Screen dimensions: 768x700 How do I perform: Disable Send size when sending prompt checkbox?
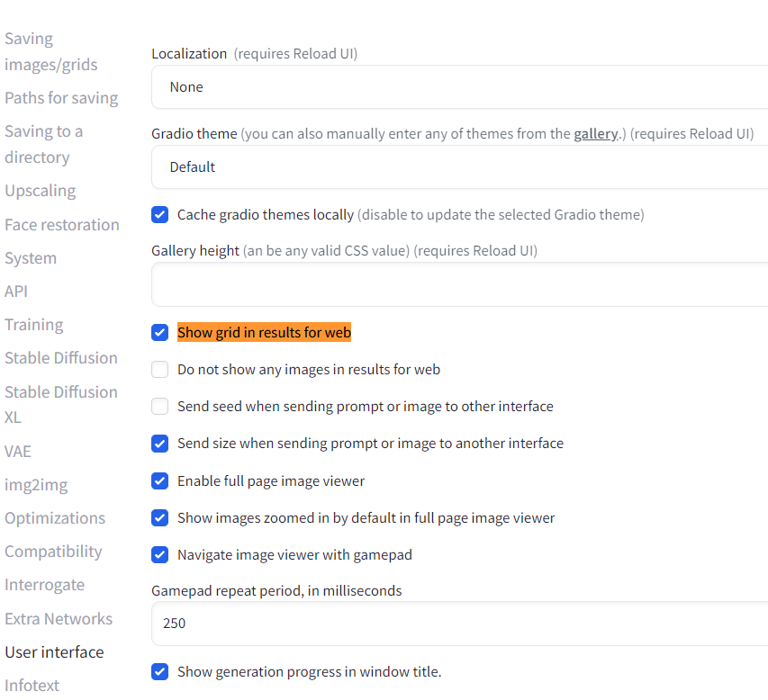[x=160, y=444]
